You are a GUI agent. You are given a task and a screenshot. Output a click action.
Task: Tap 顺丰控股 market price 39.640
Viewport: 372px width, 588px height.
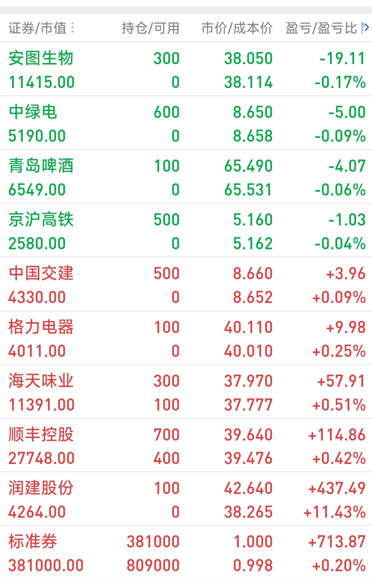point(248,435)
